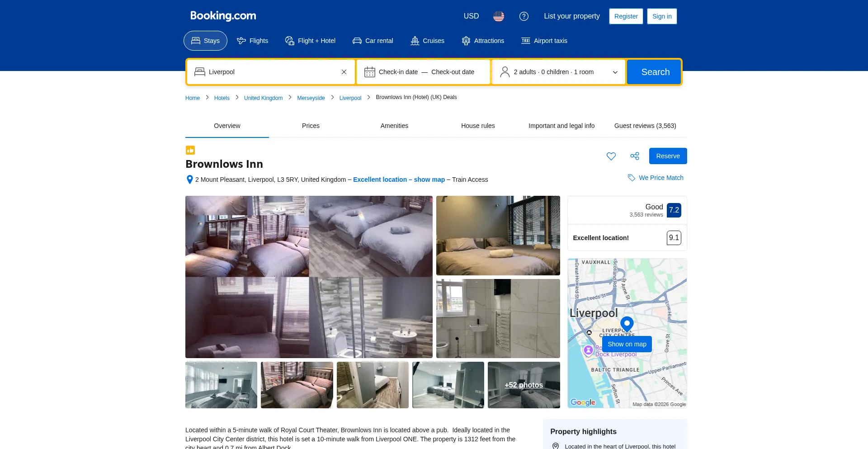Open the large collage photo of rooms
The height and width of the screenshot is (449, 868).
coord(309,277)
